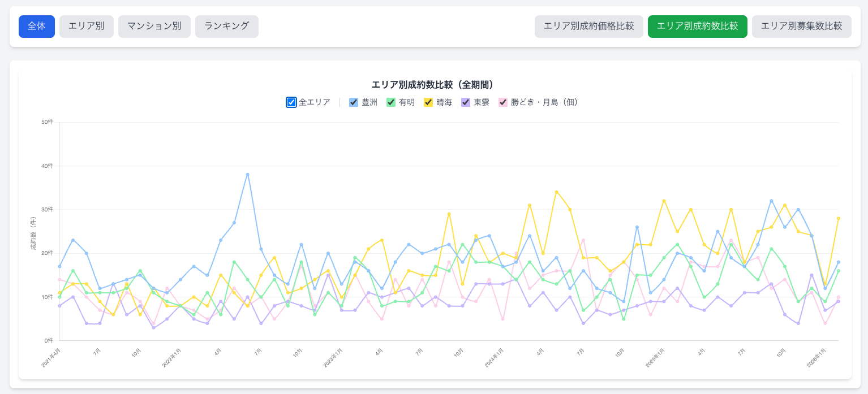Image resolution: width=868 pixels, height=394 pixels.
Task: Select the 全体 tab
Action: pos(37,27)
